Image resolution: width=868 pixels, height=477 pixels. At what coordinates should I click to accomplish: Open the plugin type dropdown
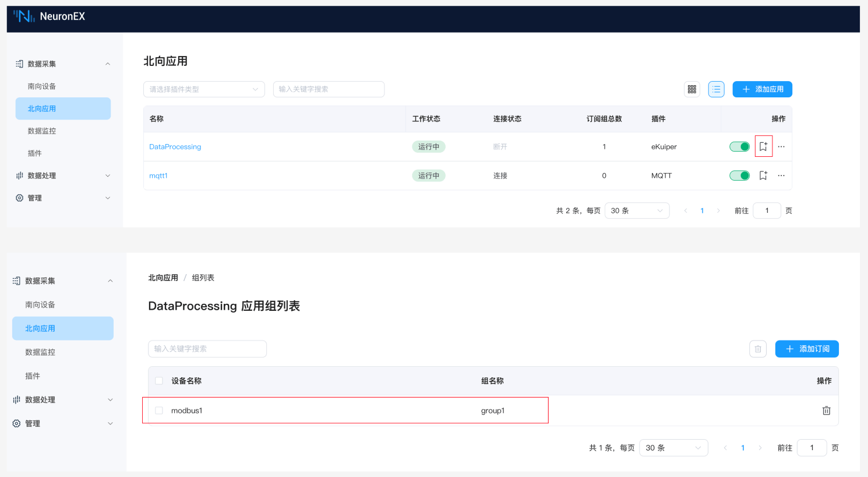pos(204,89)
